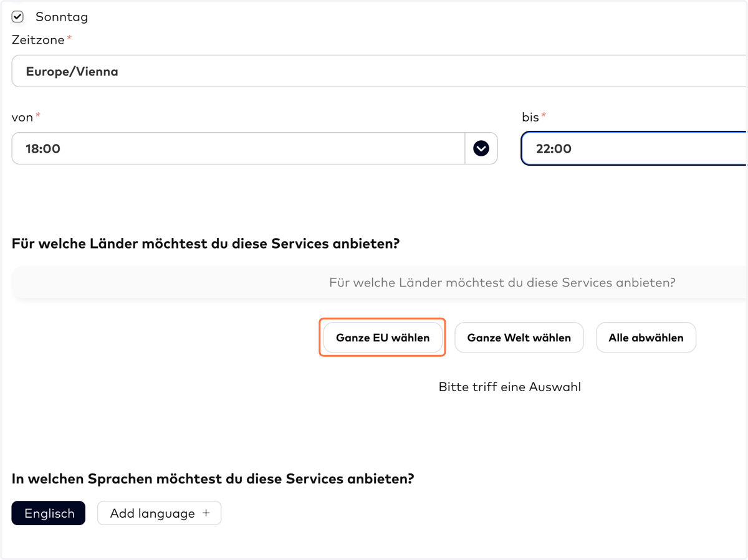Click the countries search field

click(x=379, y=283)
